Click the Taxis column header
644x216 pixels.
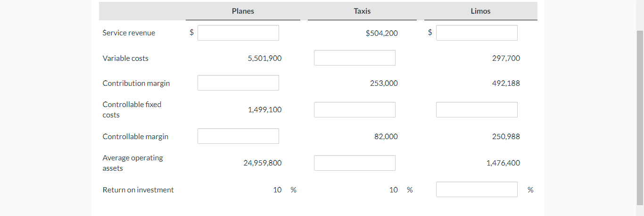pyautogui.click(x=362, y=11)
